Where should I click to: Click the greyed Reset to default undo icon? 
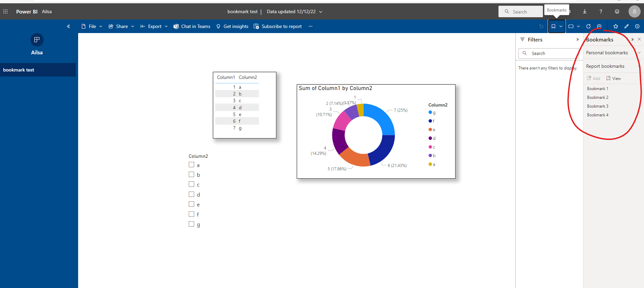pos(541,26)
